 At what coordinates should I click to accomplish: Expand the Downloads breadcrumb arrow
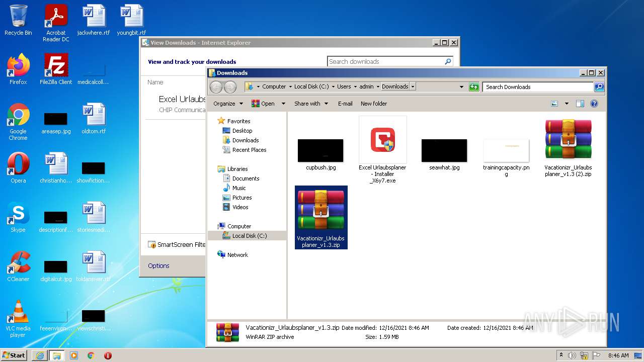tap(413, 87)
